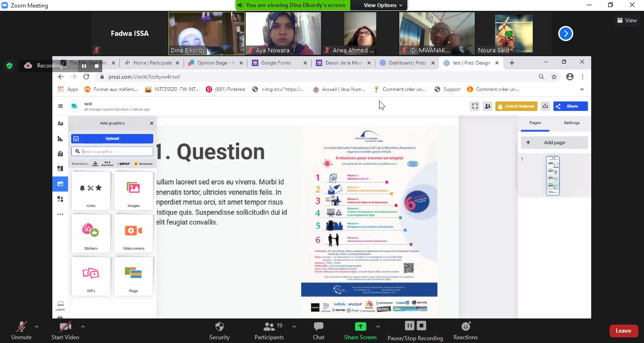Expand video options arrow beside Start Video
The height and width of the screenshot is (343, 644).
coord(83,326)
